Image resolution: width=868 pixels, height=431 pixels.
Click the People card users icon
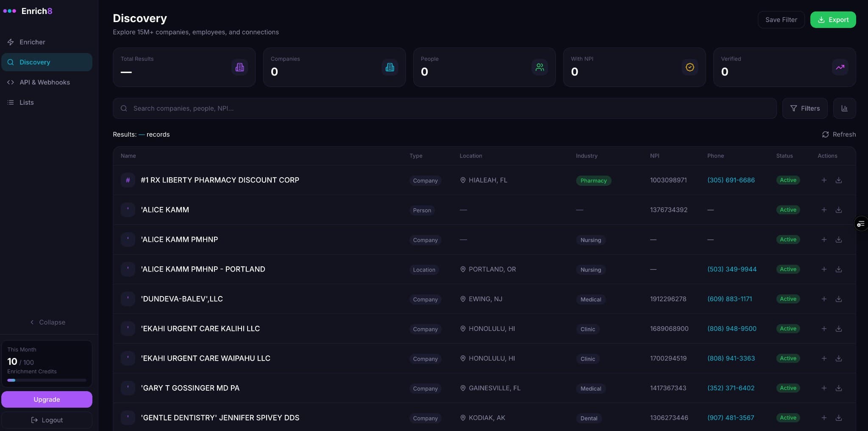click(x=540, y=67)
